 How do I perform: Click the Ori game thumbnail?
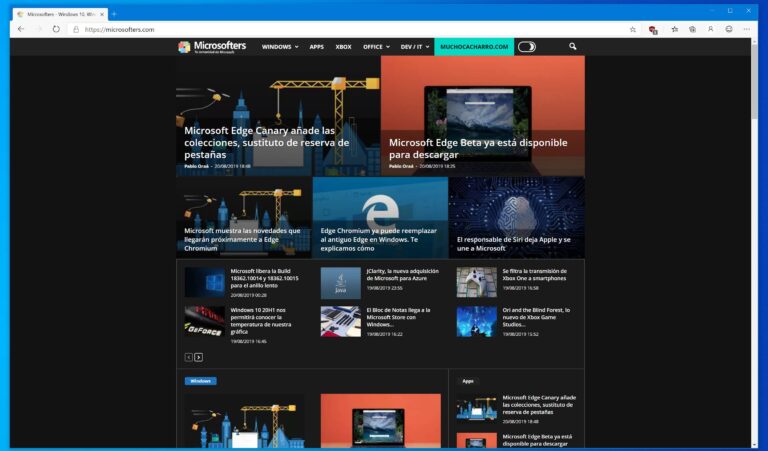point(477,322)
